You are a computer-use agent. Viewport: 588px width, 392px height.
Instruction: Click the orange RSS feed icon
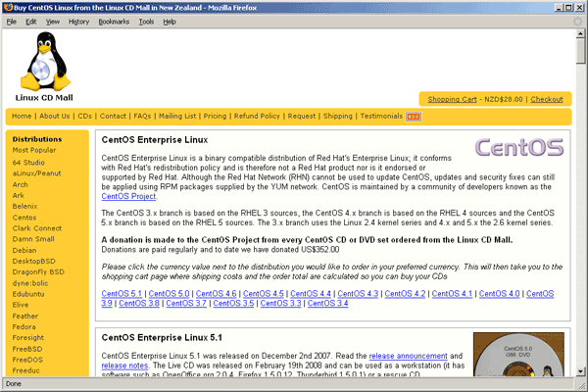pyautogui.click(x=414, y=117)
